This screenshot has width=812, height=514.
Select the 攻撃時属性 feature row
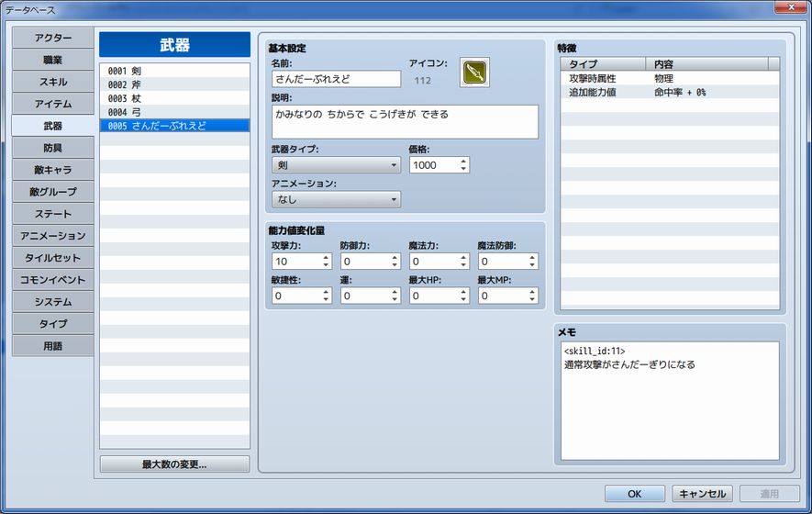pyautogui.click(x=670, y=78)
